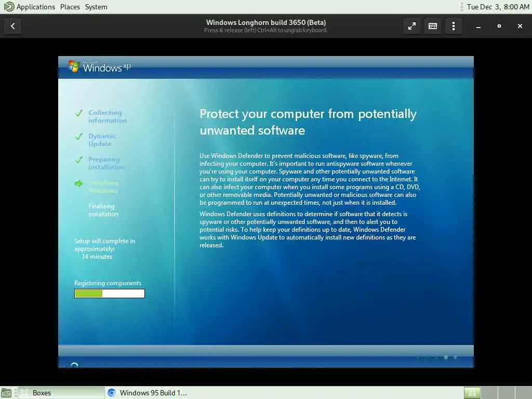Image resolution: width=532 pixels, height=399 pixels.
Task: Close the Boxes window
Action: 520,26
